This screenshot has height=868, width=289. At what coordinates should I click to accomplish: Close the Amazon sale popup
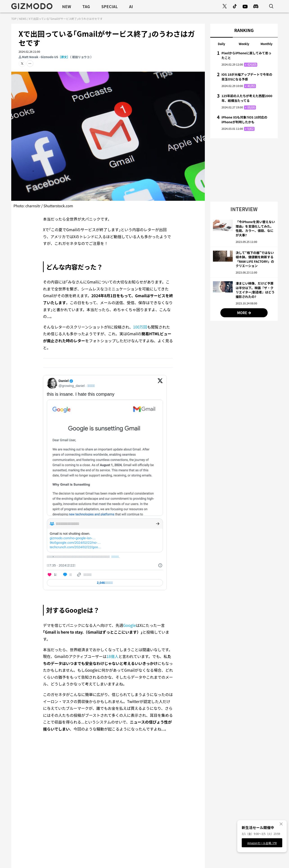point(281,824)
